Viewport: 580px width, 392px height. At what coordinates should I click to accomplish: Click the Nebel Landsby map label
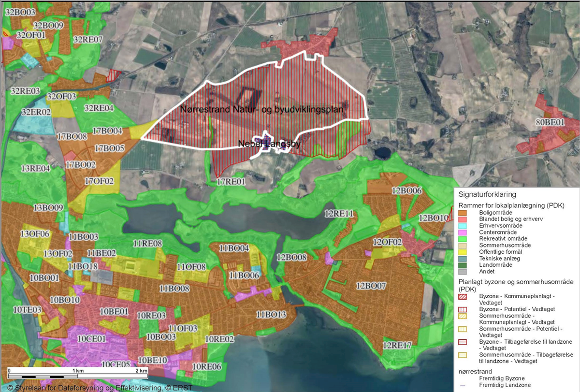click(270, 144)
